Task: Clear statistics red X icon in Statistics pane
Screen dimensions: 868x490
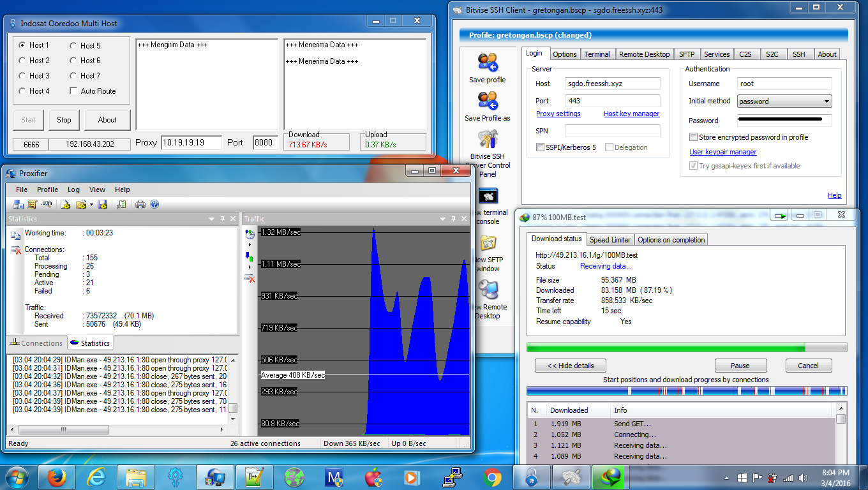Action: [x=16, y=249]
